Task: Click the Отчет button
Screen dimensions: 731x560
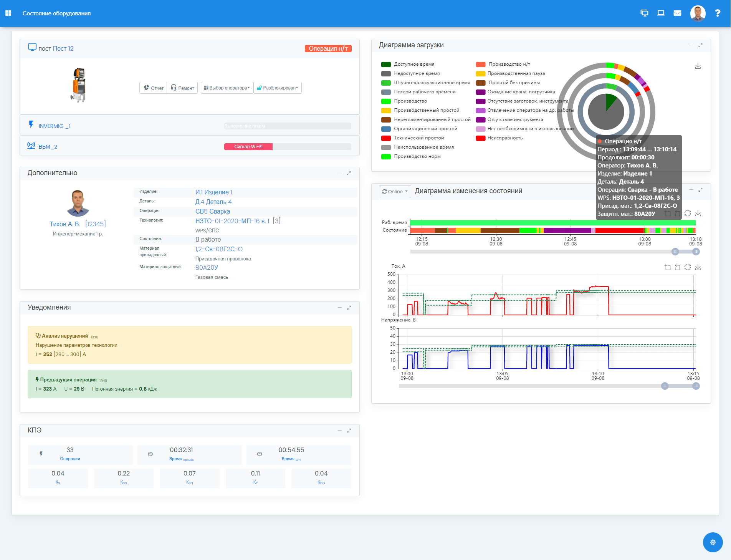Action: [x=154, y=88]
